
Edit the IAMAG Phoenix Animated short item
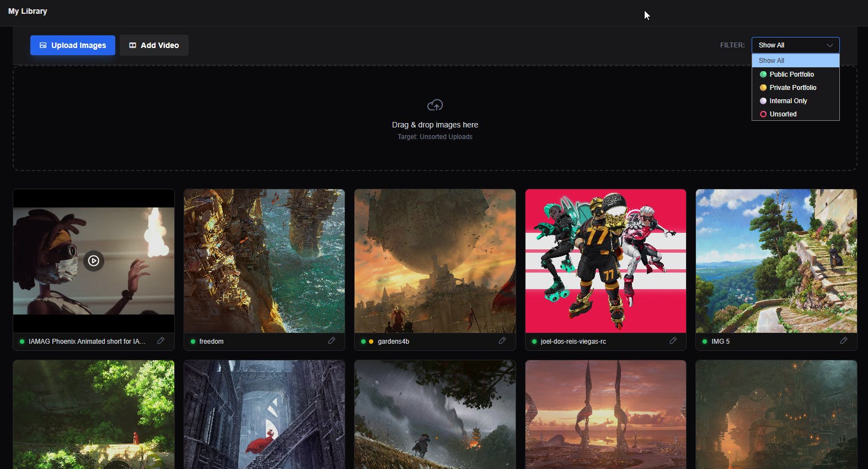(160, 340)
